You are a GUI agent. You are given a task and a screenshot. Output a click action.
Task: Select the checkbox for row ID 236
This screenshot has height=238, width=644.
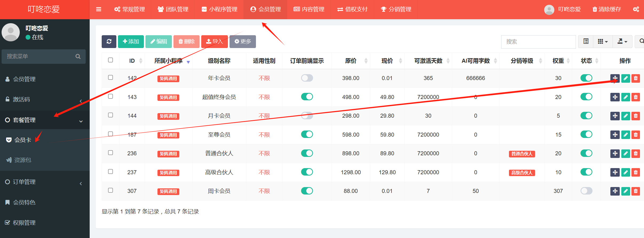pyautogui.click(x=110, y=153)
